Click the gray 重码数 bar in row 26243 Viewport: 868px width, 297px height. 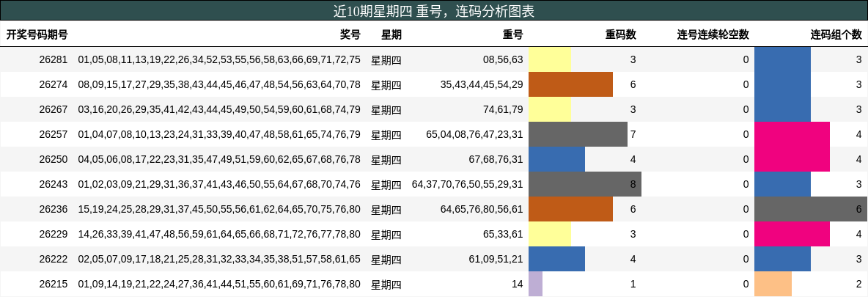pos(585,184)
